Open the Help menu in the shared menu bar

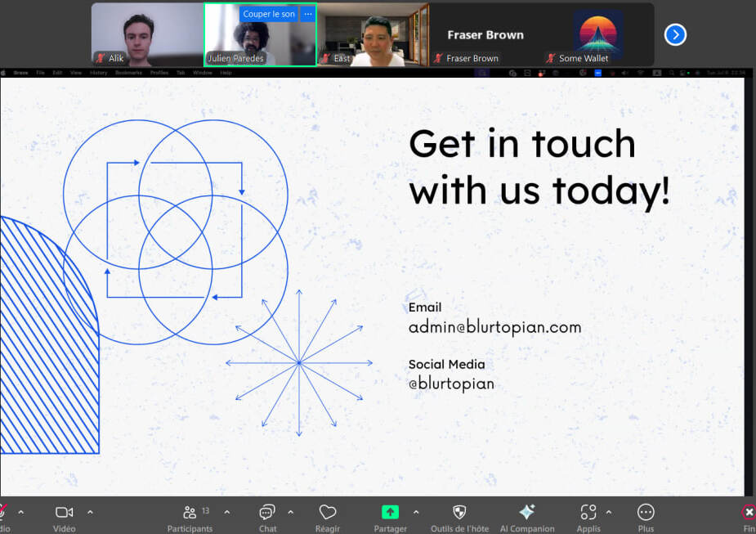pos(226,73)
